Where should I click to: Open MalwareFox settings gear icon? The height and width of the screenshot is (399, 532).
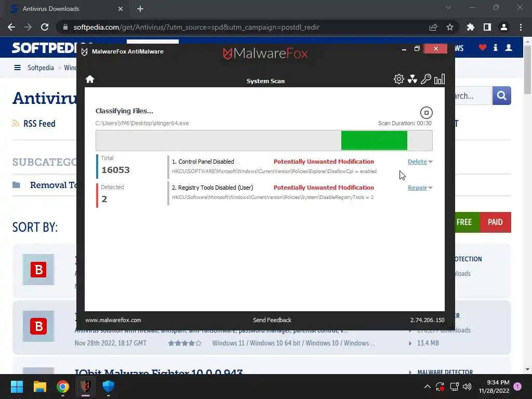(x=398, y=79)
